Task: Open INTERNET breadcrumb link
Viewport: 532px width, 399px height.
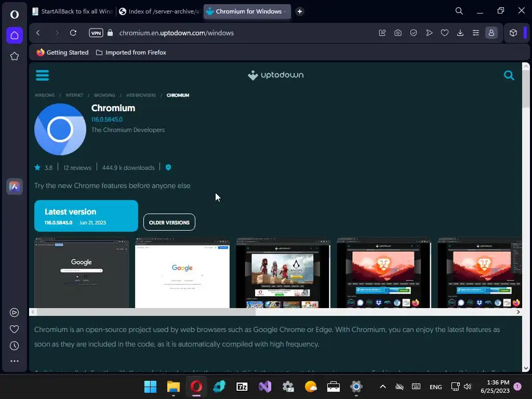Action: click(74, 96)
